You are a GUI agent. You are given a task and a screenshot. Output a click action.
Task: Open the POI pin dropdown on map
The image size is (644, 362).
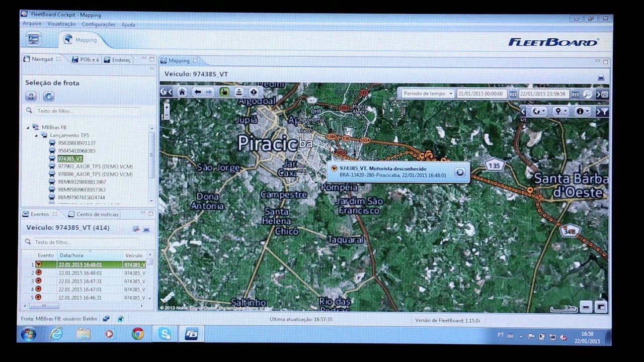[x=560, y=112]
